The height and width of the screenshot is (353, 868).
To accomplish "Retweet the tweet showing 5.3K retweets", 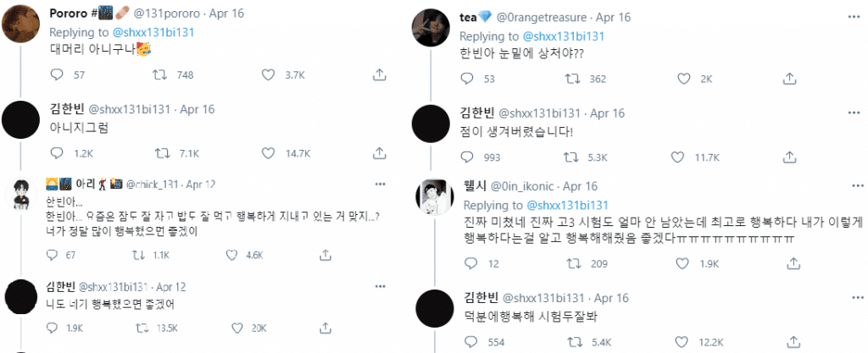I will 571,157.
